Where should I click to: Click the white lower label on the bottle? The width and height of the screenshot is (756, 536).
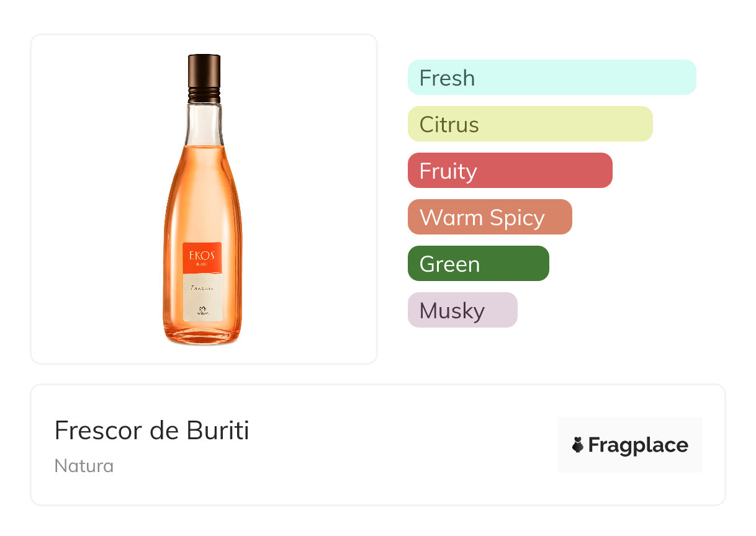click(202, 301)
